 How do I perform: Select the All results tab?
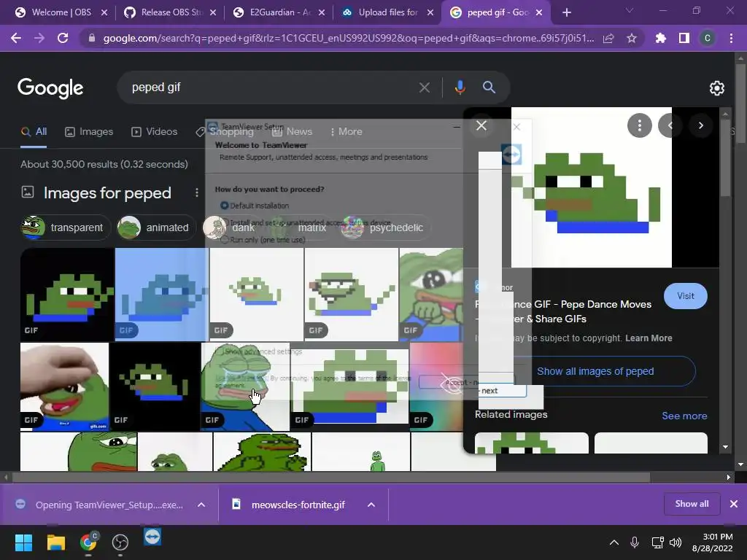click(34, 131)
